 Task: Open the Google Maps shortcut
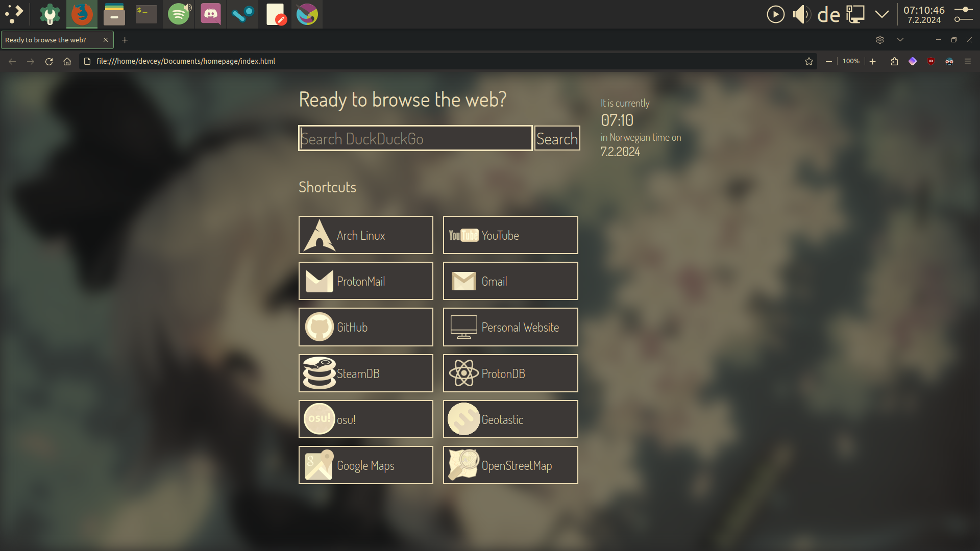(x=366, y=465)
